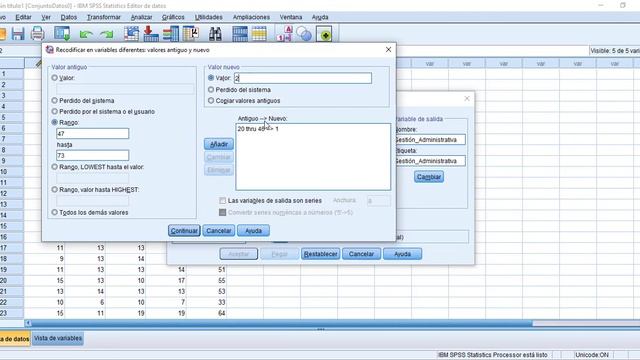Select the '20 thru 46 --> 1' list entry
The image size is (640, 360).
[x=258, y=129]
